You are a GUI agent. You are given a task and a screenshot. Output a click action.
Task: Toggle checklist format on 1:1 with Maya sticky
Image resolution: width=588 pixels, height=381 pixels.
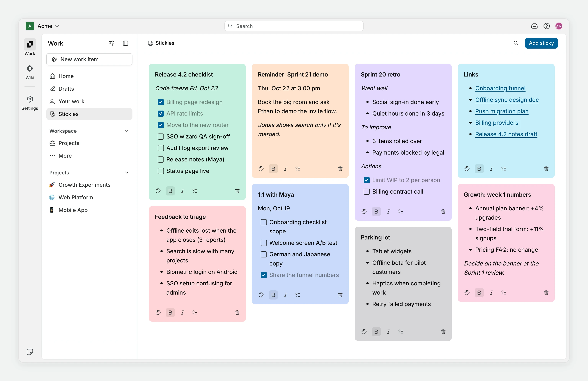pyautogui.click(x=298, y=295)
